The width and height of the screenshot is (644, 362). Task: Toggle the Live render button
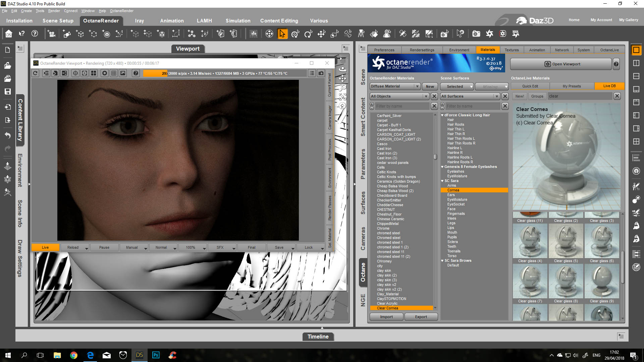click(45, 247)
